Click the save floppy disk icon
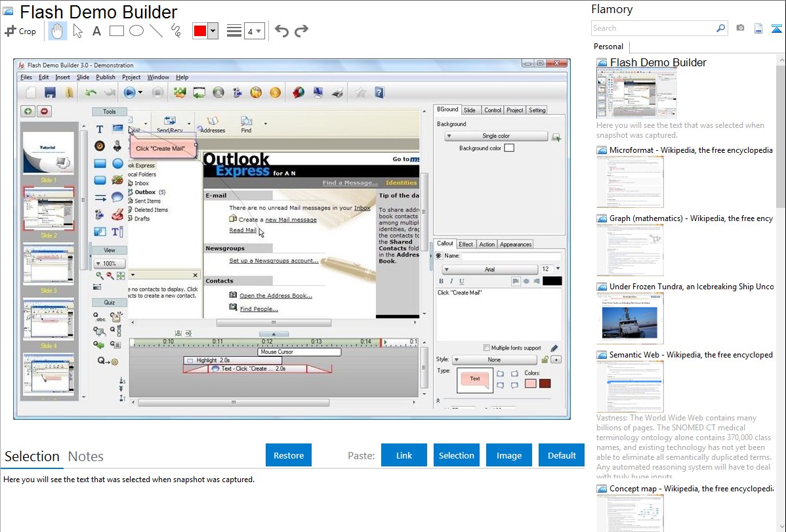The image size is (786, 532). (x=50, y=92)
